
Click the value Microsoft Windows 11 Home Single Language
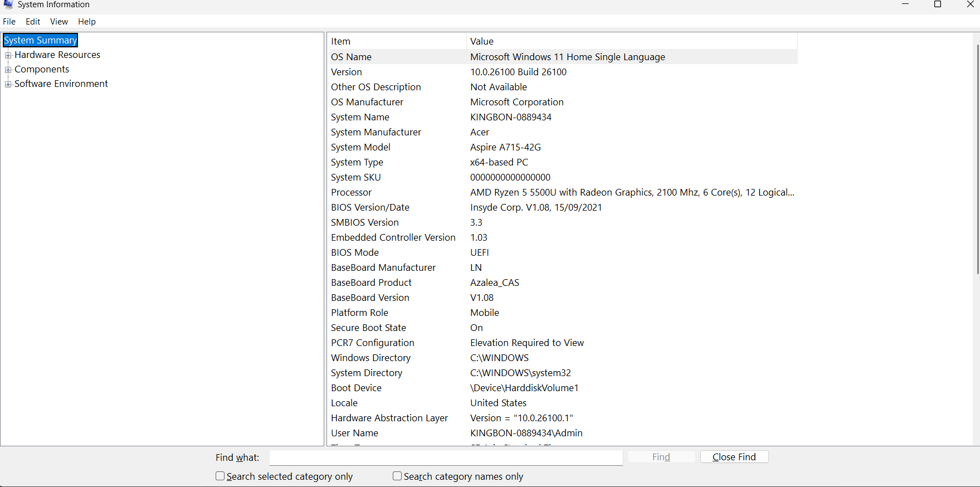point(568,57)
